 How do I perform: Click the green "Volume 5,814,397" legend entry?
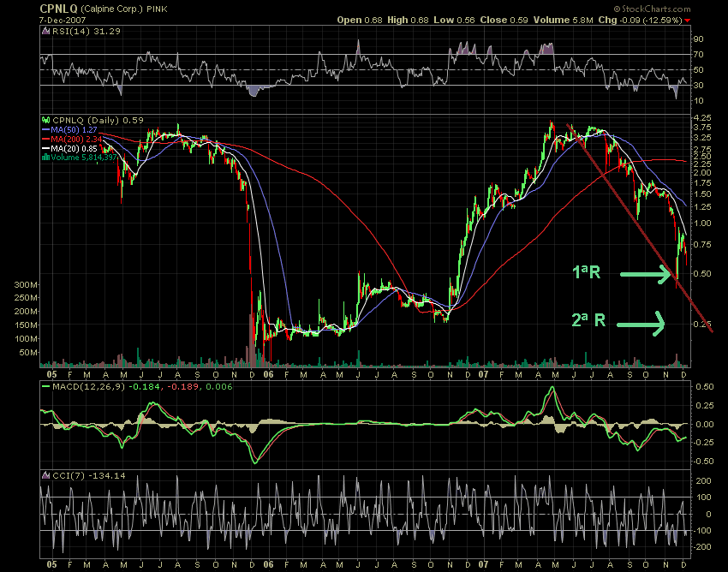84,158
